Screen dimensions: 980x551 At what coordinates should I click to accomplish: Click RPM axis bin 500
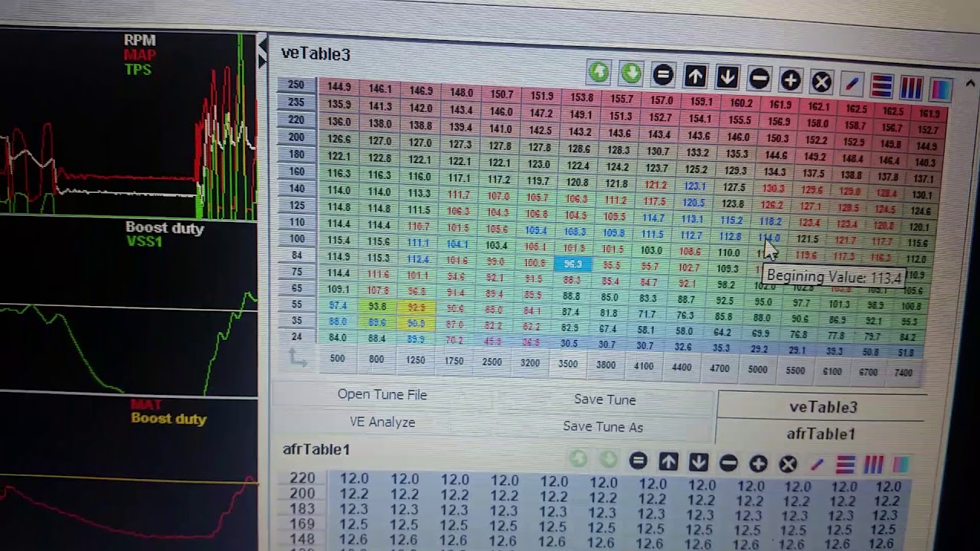point(337,358)
